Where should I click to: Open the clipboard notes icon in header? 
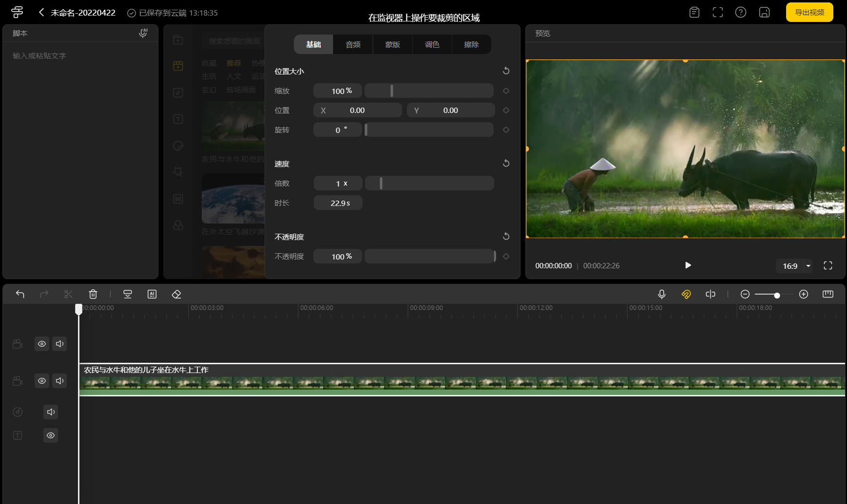[x=694, y=12]
